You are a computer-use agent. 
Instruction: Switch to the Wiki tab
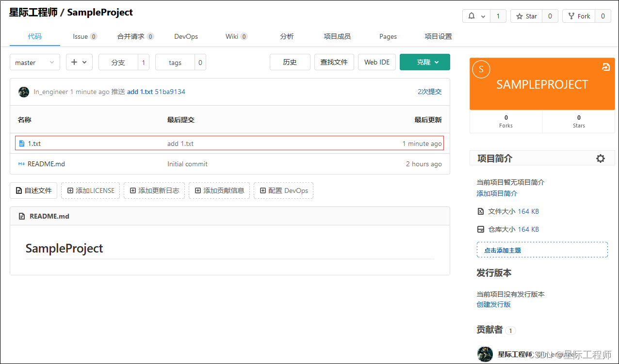233,36
